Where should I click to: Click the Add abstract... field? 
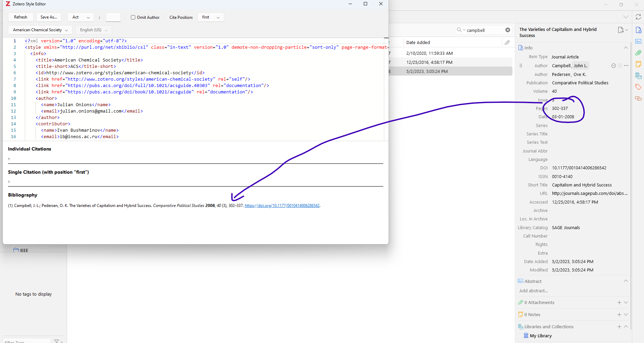tap(533, 291)
